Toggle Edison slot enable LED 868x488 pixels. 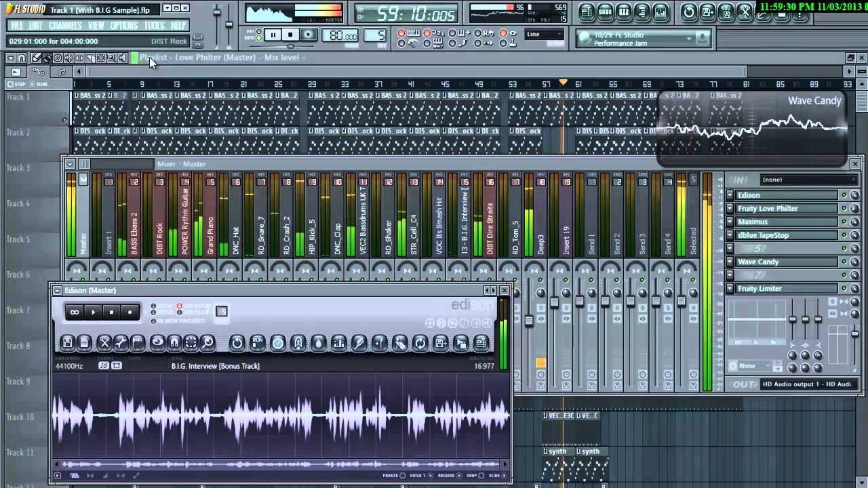click(x=844, y=195)
